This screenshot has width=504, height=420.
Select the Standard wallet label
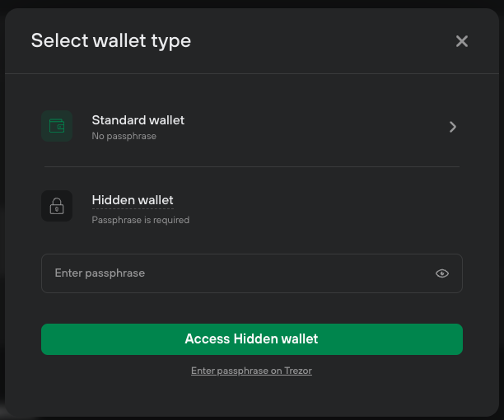click(138, 120)
